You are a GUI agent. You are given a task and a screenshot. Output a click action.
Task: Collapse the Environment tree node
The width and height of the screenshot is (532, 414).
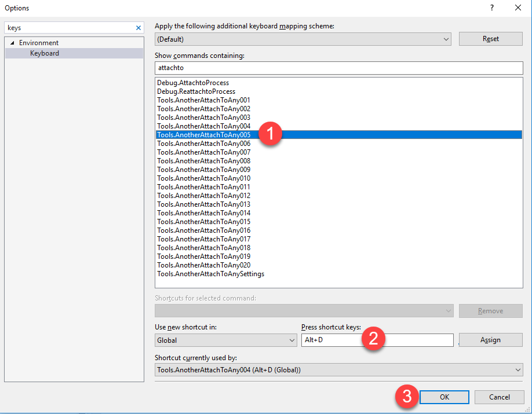[12, 43]
